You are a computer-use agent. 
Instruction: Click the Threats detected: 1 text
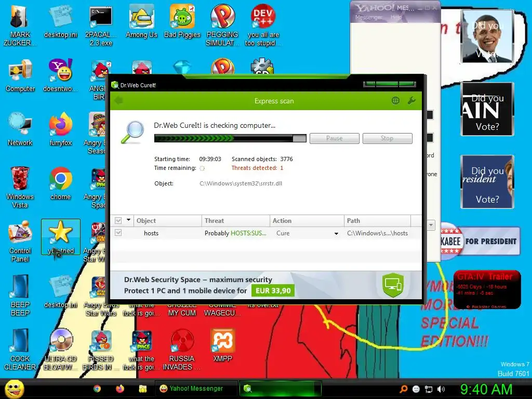[x=257, y=168]
